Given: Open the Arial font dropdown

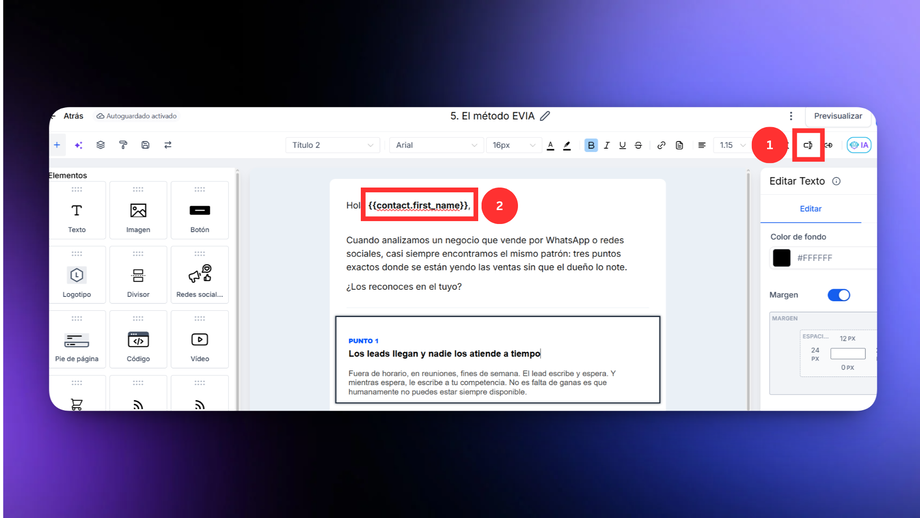Looking at the screenshot, I should [x=435, y=145].
